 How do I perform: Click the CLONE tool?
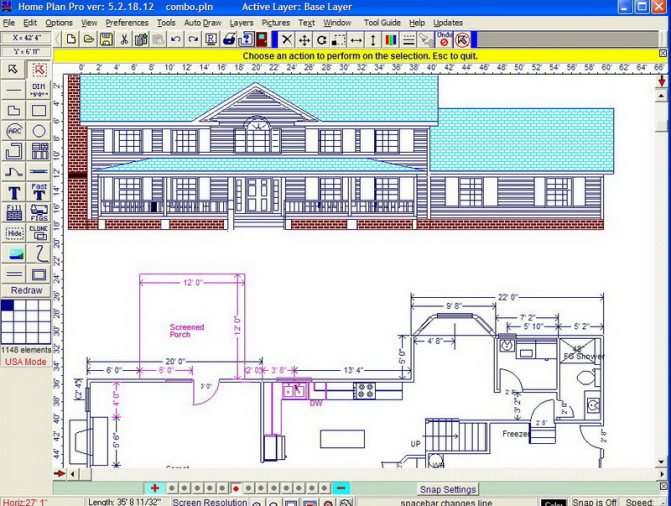(x=39, y=233)
